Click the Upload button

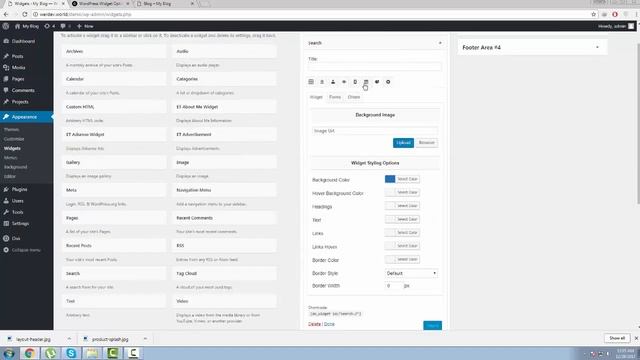403,143
